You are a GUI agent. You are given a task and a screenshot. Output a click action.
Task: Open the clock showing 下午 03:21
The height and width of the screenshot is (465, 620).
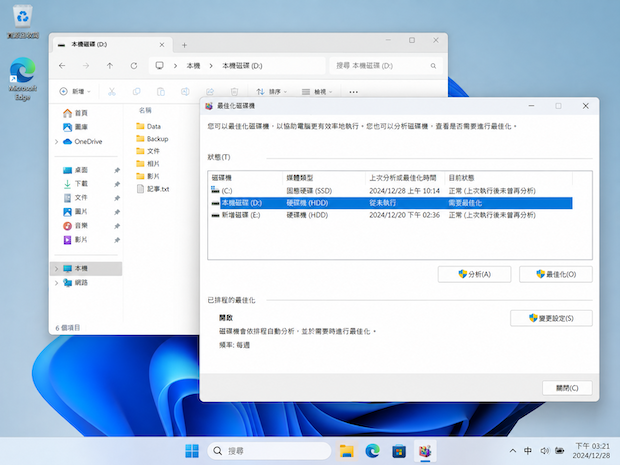(x=591, y=451)
